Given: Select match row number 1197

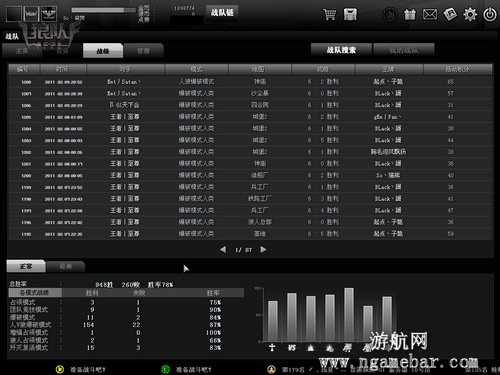Looking at the screenshot, I should (x=250, y=210).
